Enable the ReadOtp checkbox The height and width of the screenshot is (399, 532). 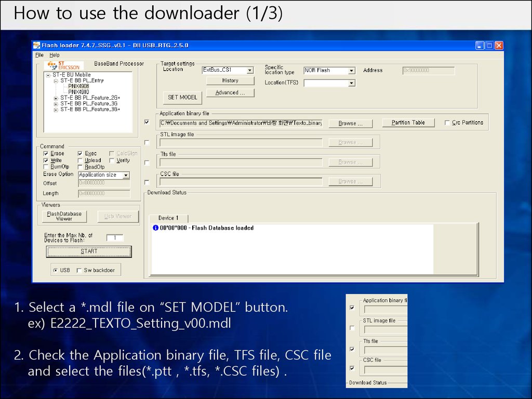80,167
